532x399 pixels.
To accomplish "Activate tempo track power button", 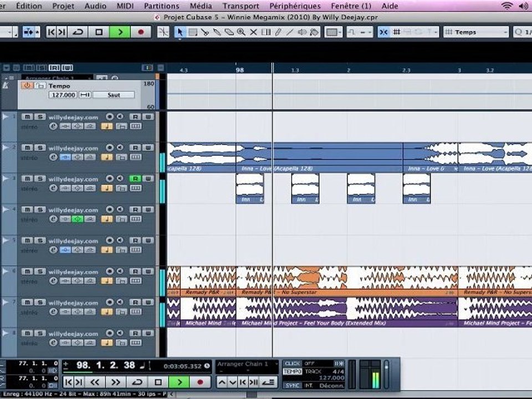I will point(27,85).
